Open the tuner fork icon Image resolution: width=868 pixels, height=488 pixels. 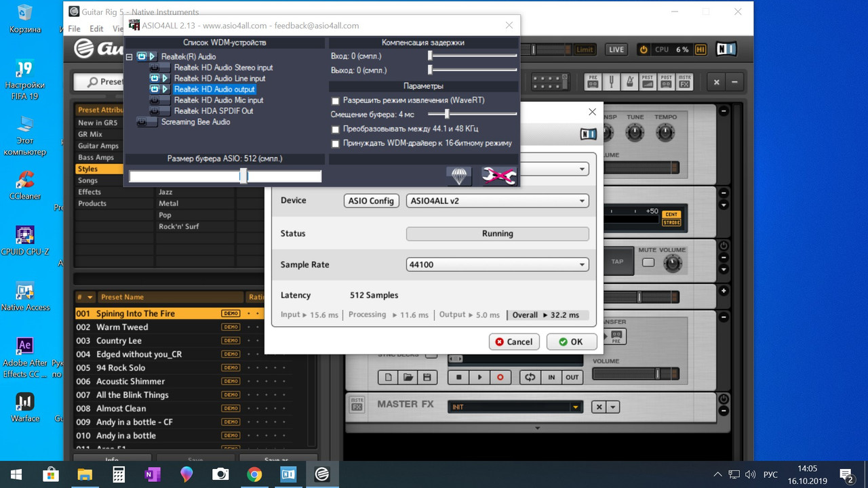pyautogui.click(x=611, y=82)
